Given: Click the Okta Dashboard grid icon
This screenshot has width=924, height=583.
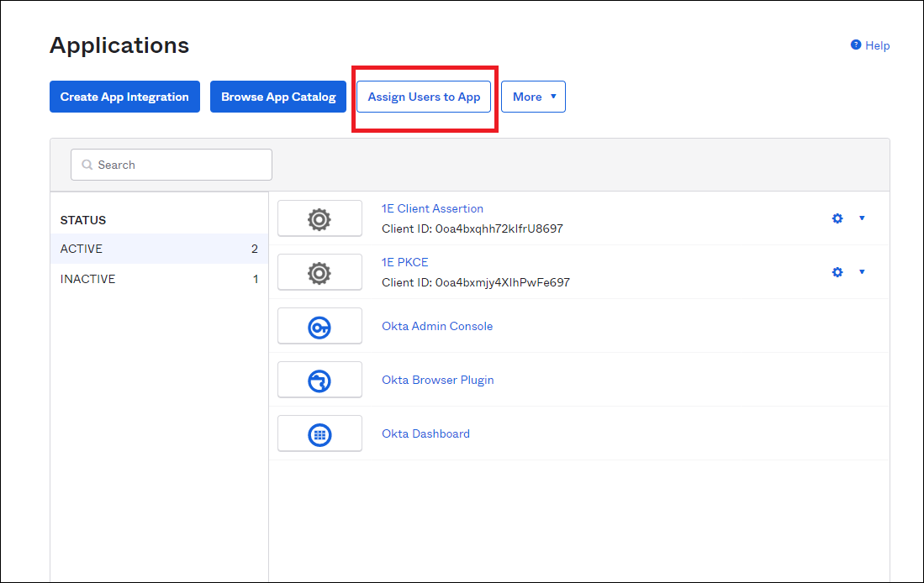Looking at the screenshot, I should [319, 434].
